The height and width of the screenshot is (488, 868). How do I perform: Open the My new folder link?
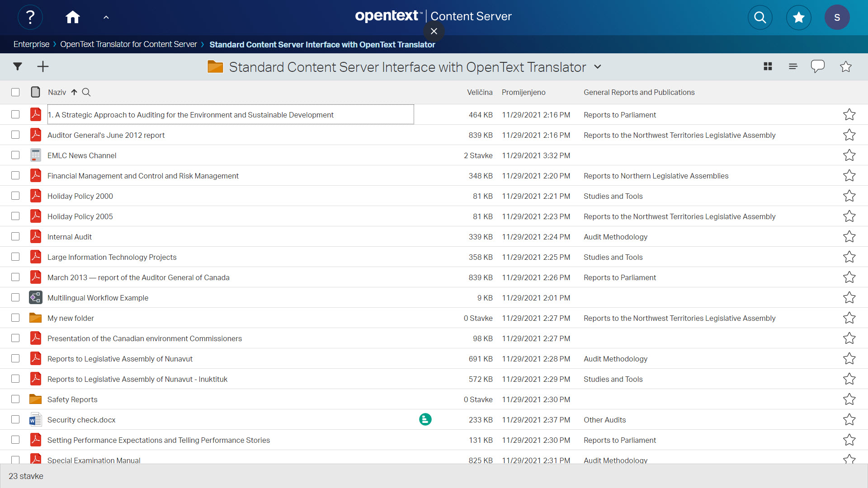tap(71, 318)
